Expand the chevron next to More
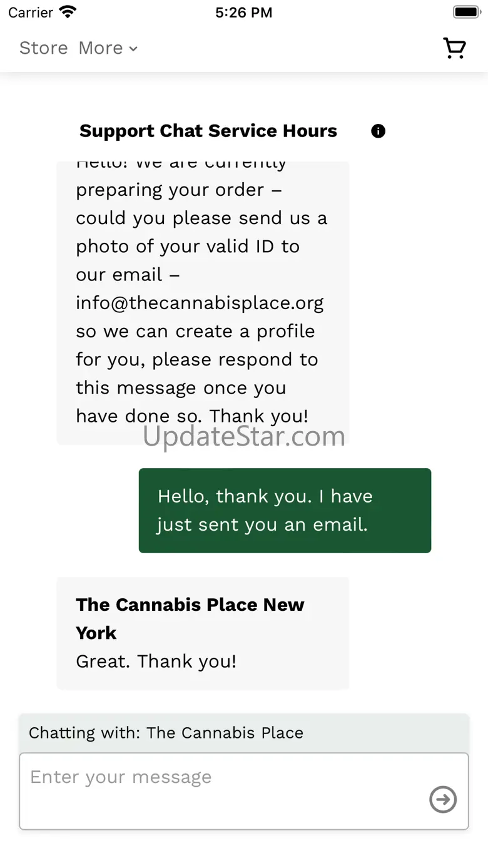 pos(133,49)
